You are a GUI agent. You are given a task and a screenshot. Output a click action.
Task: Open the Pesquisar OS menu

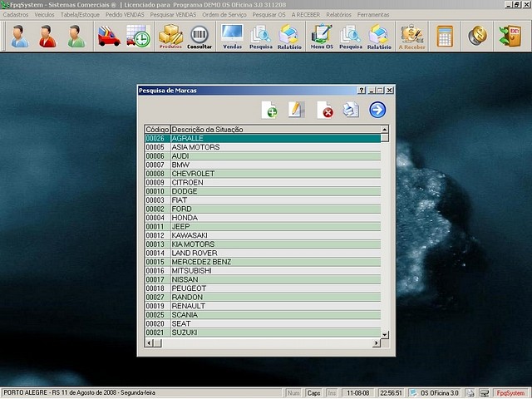268,15
